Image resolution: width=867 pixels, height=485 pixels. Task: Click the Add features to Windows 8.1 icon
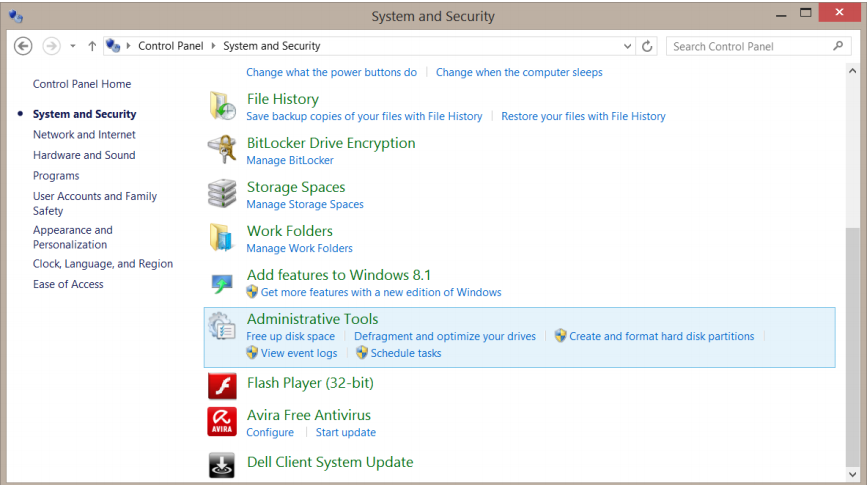point(222,284)
